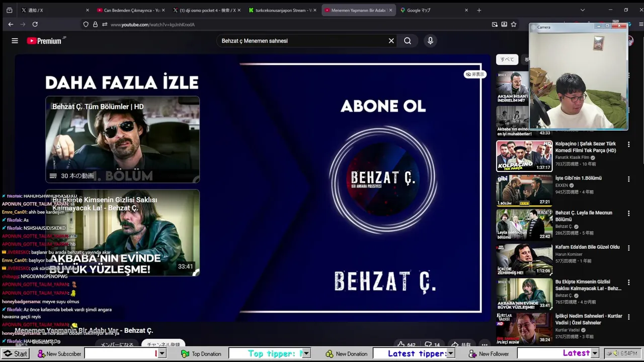
Task: Open the firefox view button left of the tabs
Action: point(9,10)
